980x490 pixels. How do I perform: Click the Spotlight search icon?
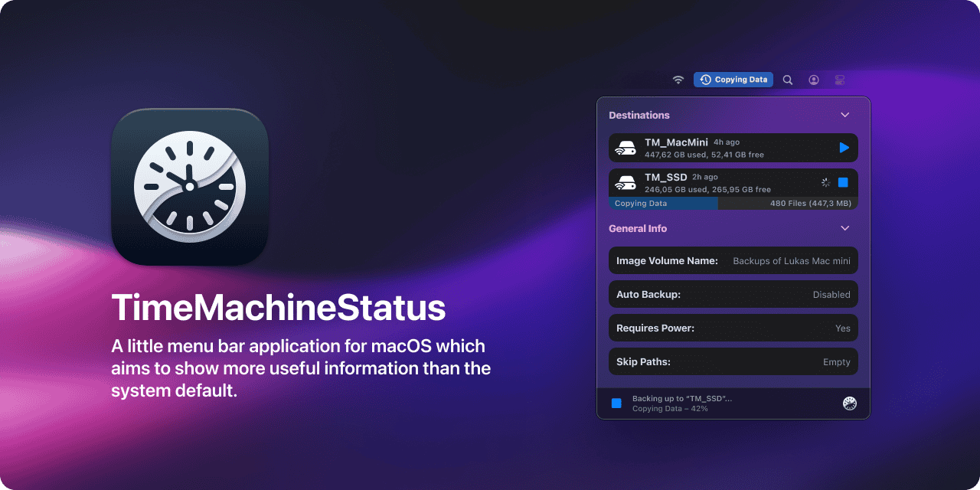tap(788, 80)
